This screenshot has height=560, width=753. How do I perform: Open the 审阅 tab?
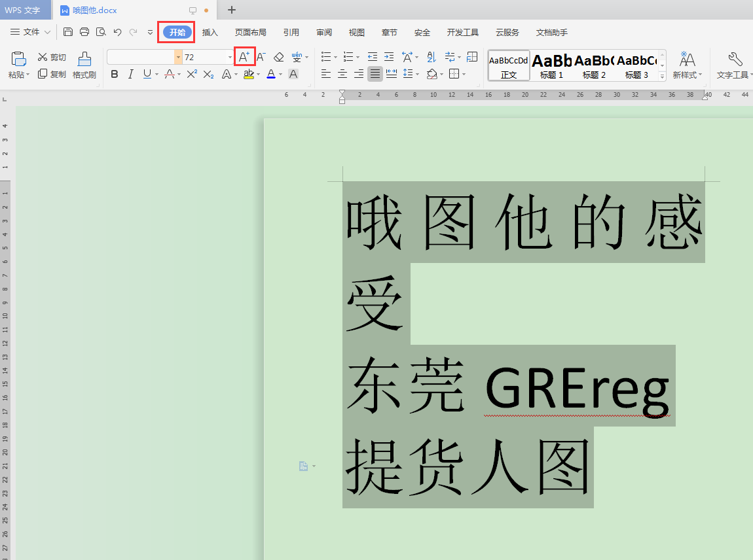click(324, 32)
